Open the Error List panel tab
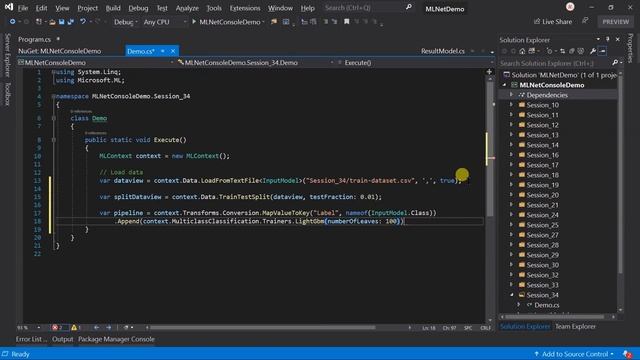Image resolution: width=640 pixels, height=360 pixels. coord(31,339)
